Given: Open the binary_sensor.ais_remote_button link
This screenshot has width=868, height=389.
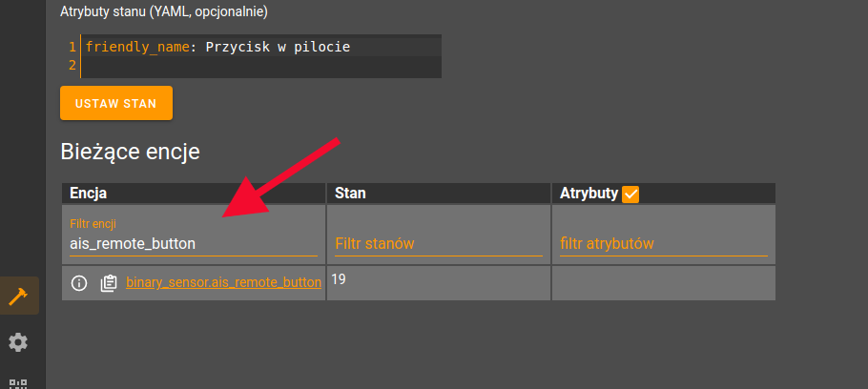Looking at the screenshot, I should (x=223, y=283).
